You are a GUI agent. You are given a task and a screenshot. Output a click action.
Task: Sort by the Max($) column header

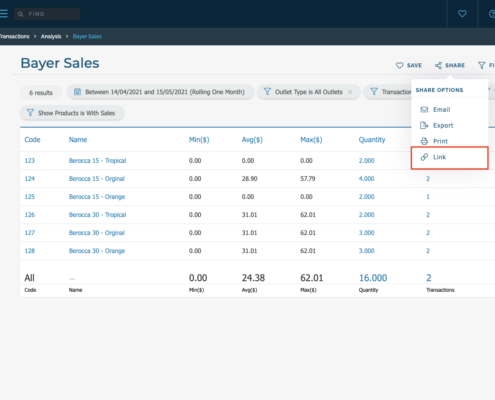point(311,140)
